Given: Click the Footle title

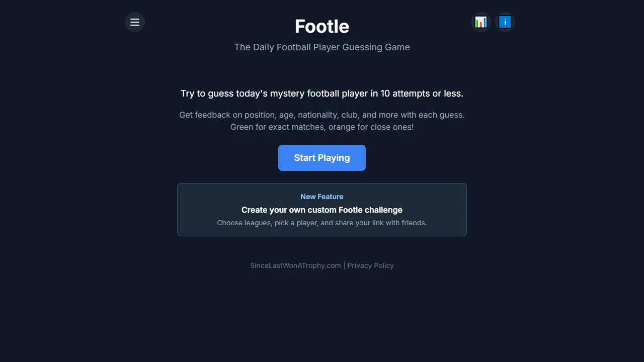Looking at the screenshot, I should click(322, 26).
